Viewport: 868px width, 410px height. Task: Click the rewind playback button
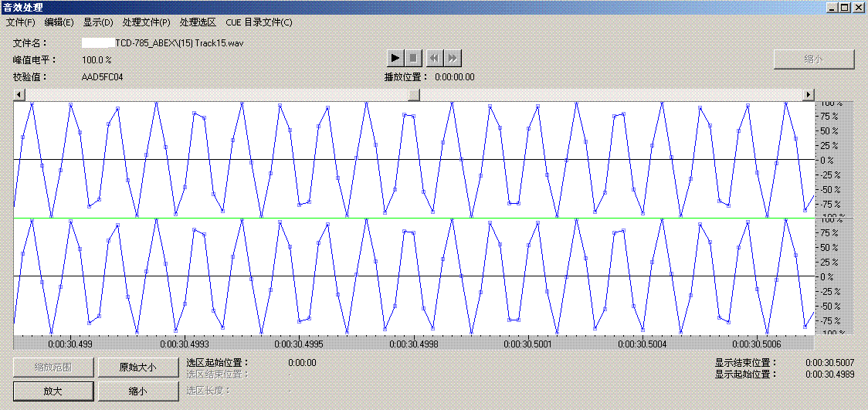pyautogui.click(x=434, y=58)
